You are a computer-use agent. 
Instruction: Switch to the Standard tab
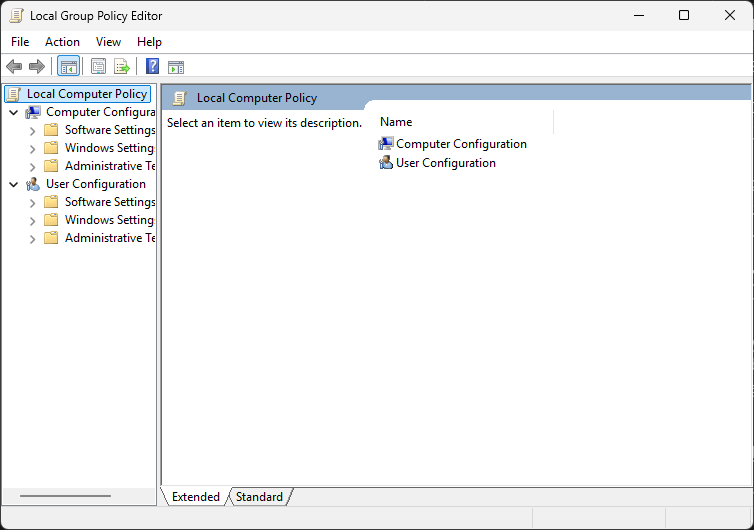259,497
